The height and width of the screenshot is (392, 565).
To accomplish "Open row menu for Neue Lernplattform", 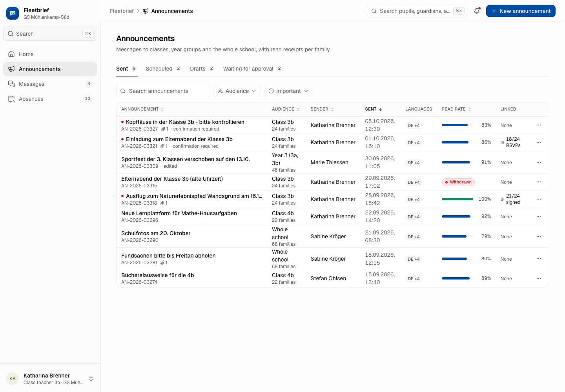I will (x=539, y=216).
